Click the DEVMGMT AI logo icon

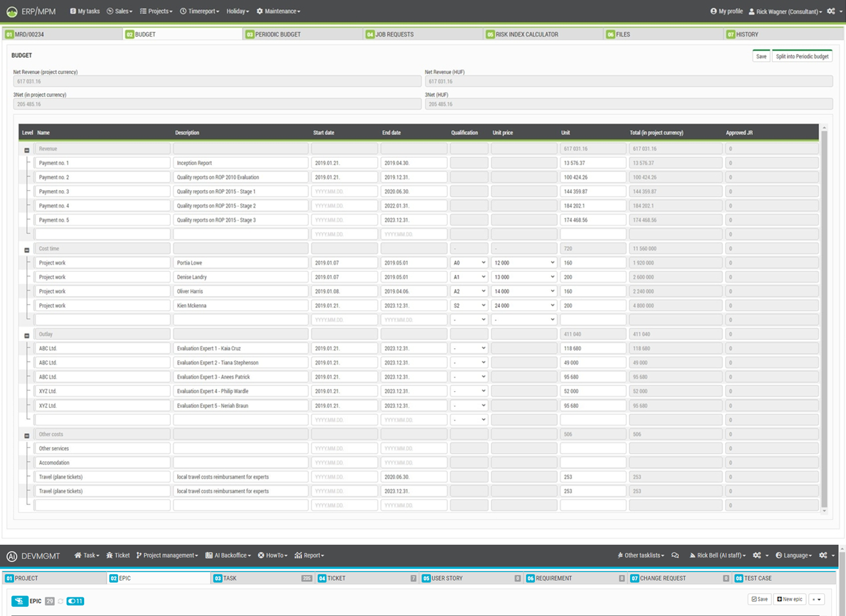point(12,556)
